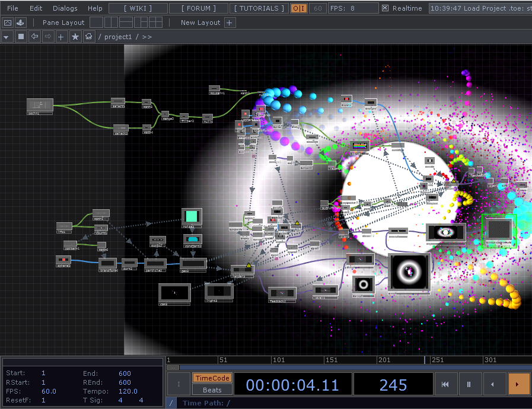Select the four-pane grid layout icon
Image resolution: width=532 pixels, height=409 pixels.
point(155,23)
